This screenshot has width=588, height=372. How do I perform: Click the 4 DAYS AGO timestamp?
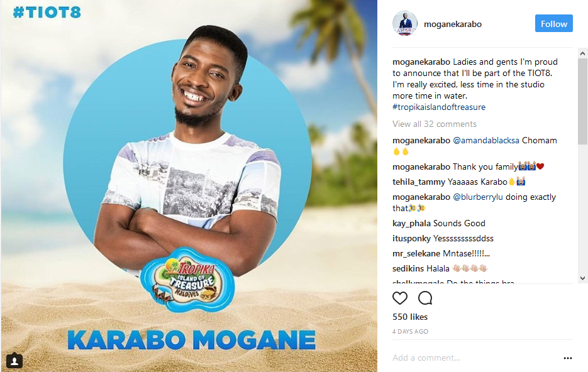pyautogui.click(x=410, y=332)
